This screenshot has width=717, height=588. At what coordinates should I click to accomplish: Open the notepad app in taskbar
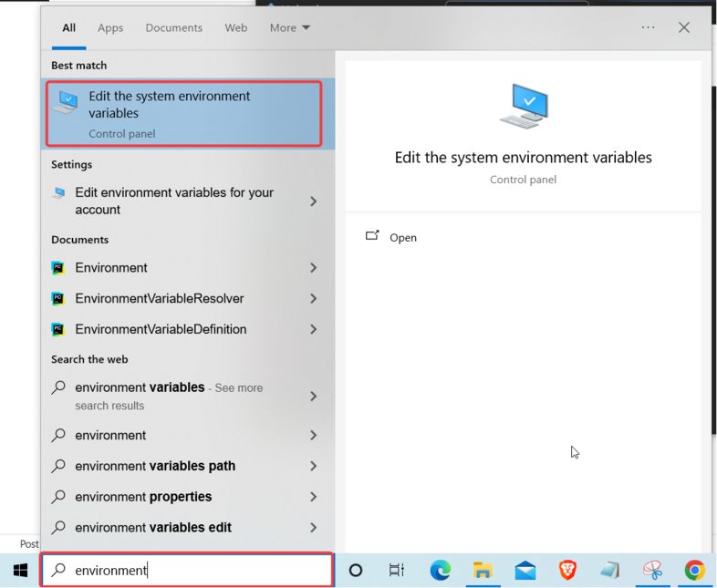tap(609, 570)
